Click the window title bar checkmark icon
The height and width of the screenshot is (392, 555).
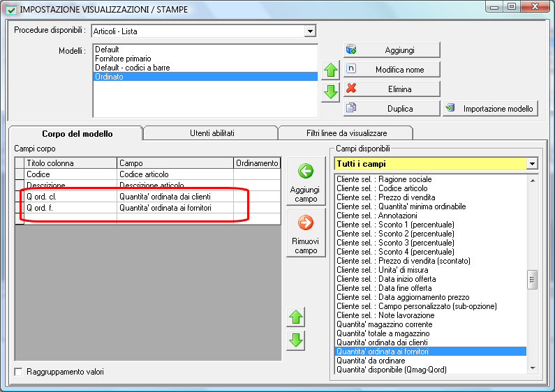point(11,10)
